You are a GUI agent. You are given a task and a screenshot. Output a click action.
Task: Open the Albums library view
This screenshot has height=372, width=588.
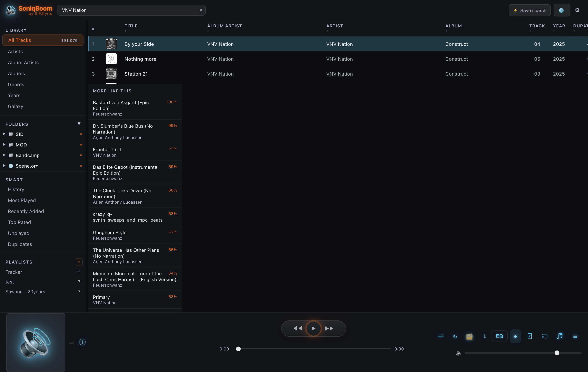click(x=16, y=73)
